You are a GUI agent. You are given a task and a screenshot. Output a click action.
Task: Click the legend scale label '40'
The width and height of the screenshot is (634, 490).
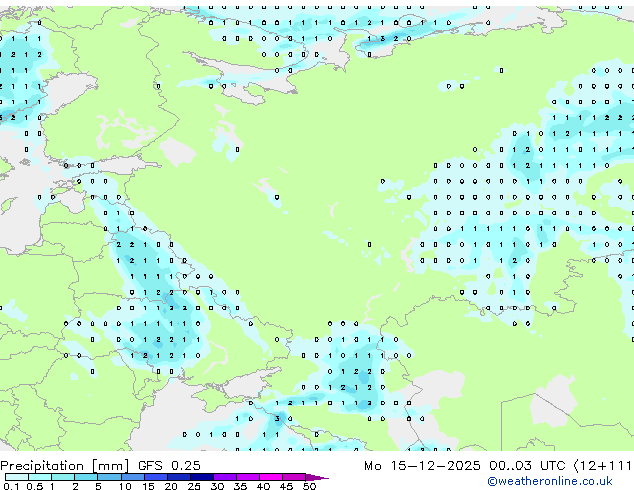[x=263, y=486]
